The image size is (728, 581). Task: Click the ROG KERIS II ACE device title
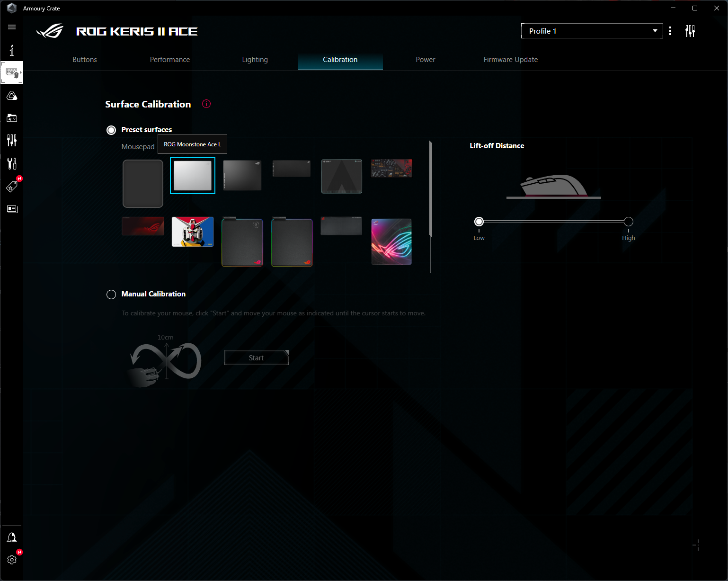point(137,31)
